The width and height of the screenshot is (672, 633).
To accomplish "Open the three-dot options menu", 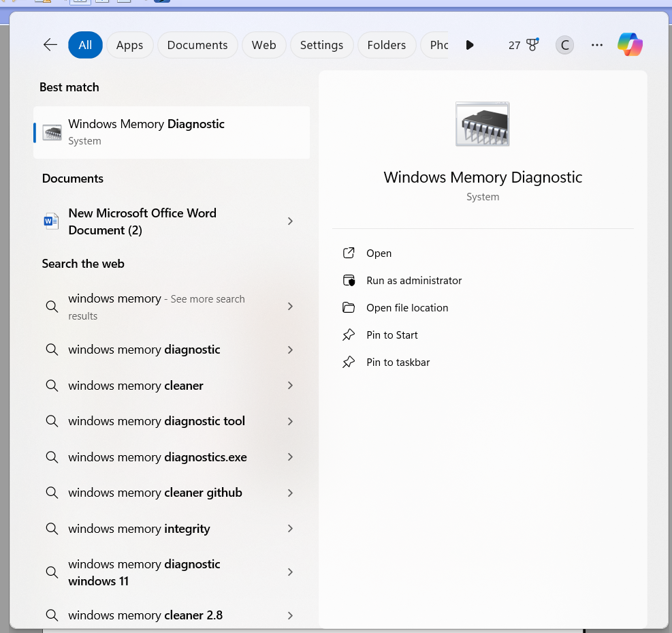I will [597, 44].
